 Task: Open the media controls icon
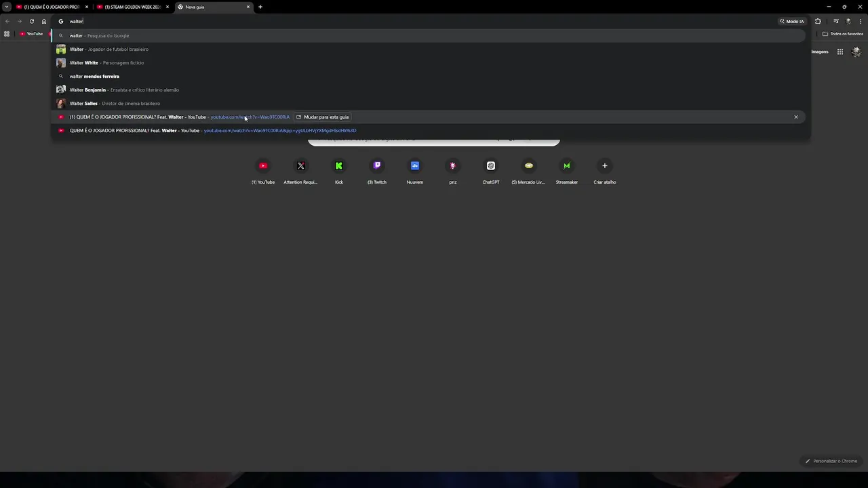point(836,21)
